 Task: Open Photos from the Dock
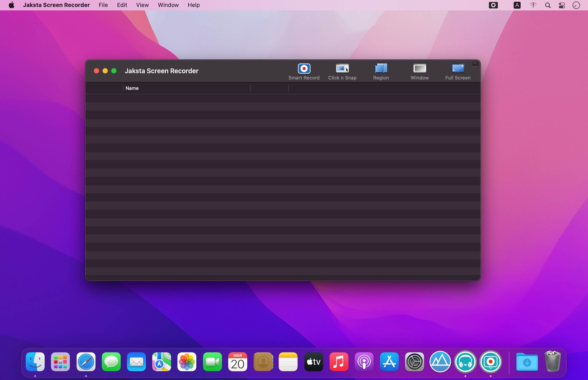tap(187, 362)
